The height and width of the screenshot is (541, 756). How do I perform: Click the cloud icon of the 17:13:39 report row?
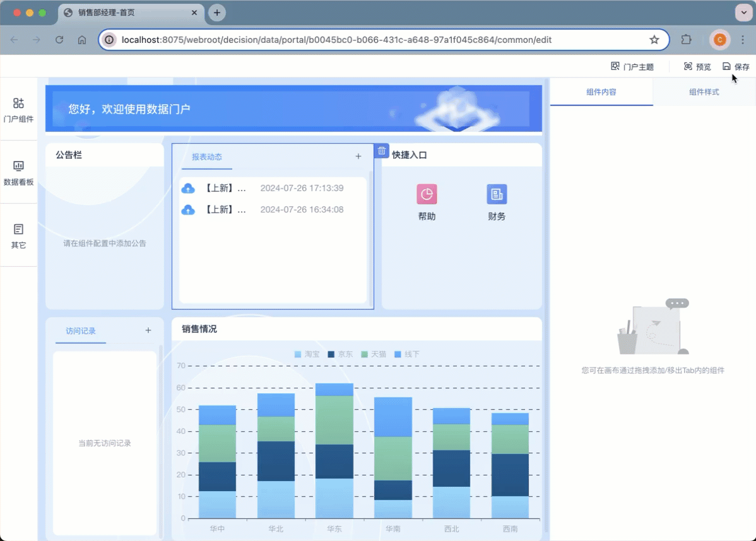pyautogui.click(x=188, y=189)
